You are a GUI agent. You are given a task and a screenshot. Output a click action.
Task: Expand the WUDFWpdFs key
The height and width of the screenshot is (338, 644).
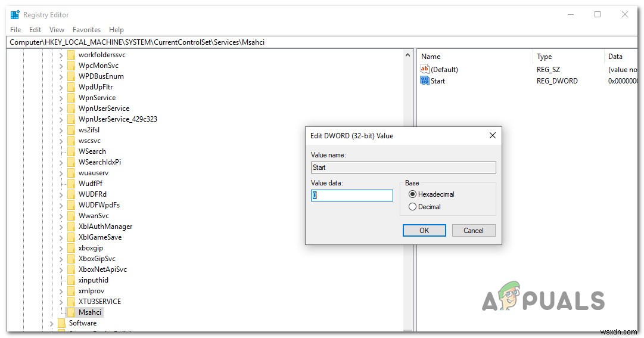coord(61,205)
